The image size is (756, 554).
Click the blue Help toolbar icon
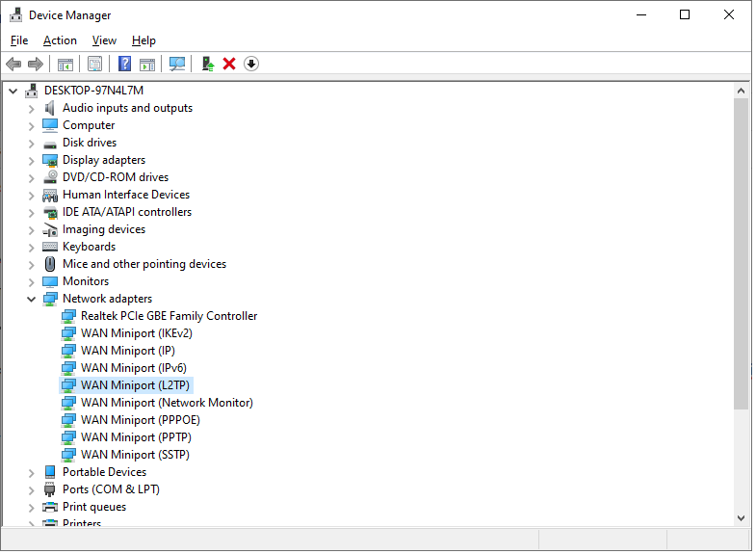[124, 64]
